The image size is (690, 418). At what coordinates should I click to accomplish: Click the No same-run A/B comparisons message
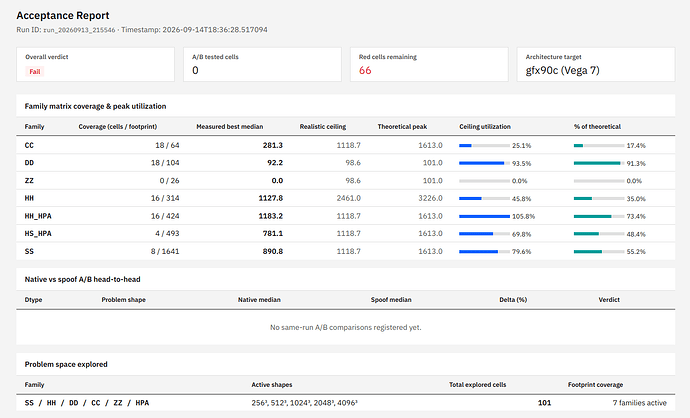[x=345, y=327]
